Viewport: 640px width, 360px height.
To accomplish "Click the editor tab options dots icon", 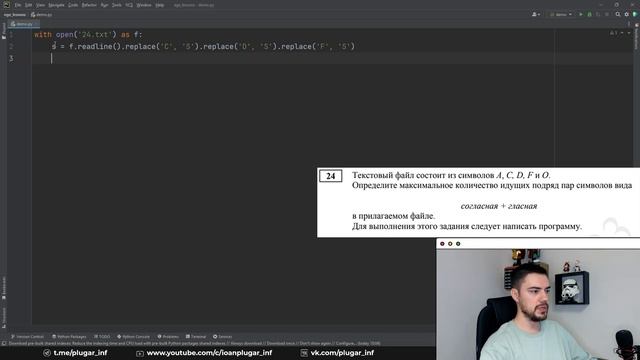I will pos(629,24).
